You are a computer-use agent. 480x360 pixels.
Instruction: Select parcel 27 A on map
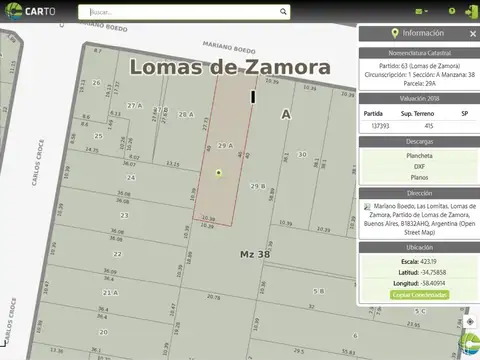pos(135,105)
